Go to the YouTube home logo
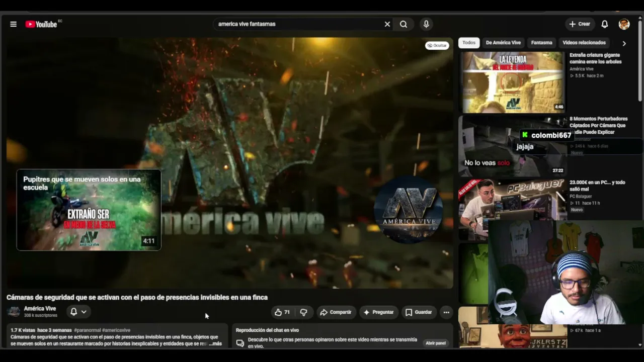The image size is (644, 362). (x=41, y=24)
